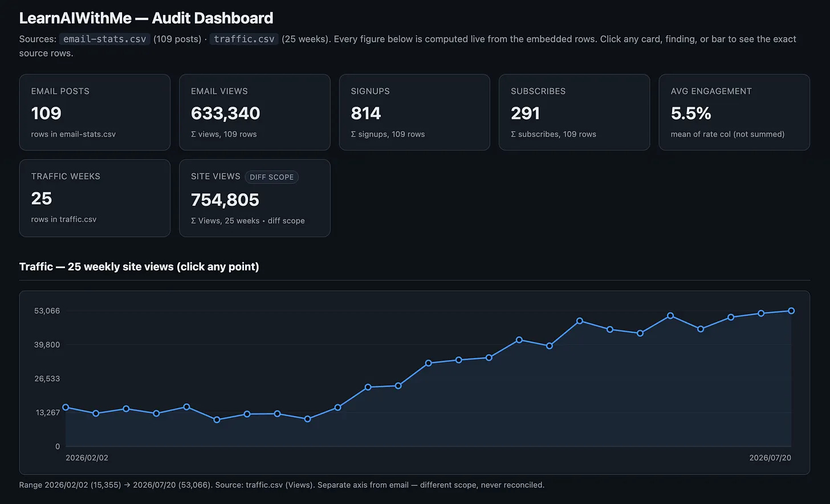830x504 pixels.
Task: Click the traffic.csv source chip
Action: (x=244, y=39)
